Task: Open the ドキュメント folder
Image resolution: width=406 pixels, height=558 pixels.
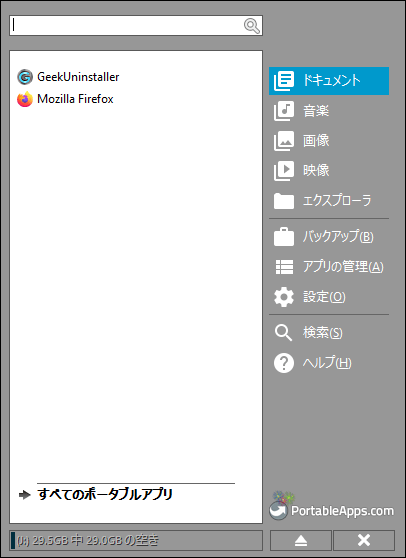Action: [x=329, y=81]
